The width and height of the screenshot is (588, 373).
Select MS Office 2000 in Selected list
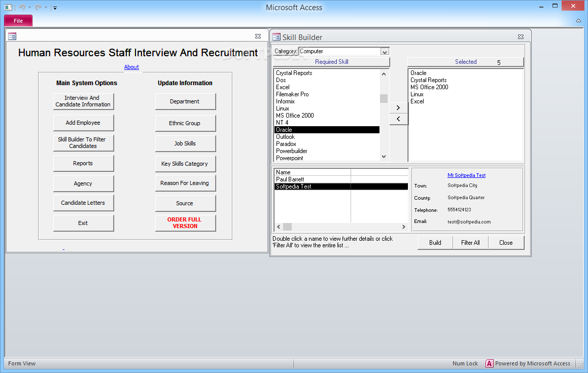click(x=465, y=87)
